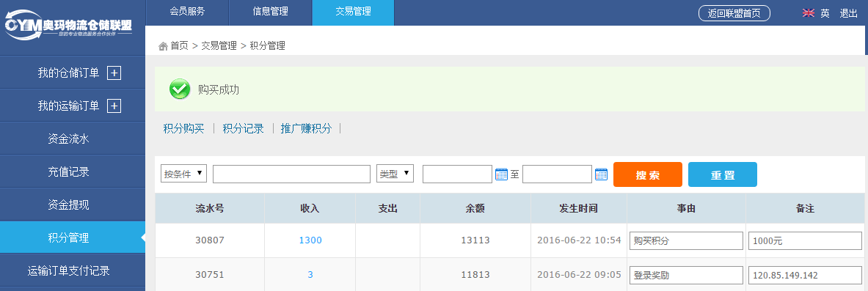Switch to the 会员服务 tab
Screen dimensions: 868x291
[x=187, y=12]
